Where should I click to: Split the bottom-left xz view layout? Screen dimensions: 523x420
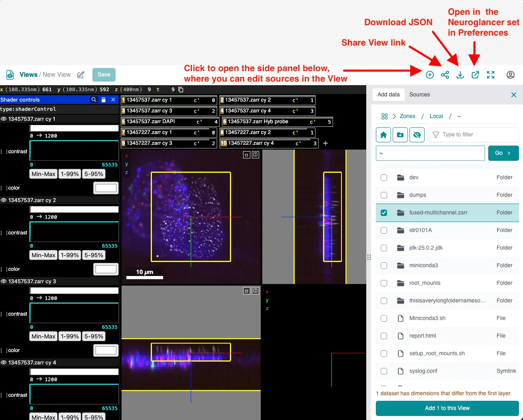point(256,291)
